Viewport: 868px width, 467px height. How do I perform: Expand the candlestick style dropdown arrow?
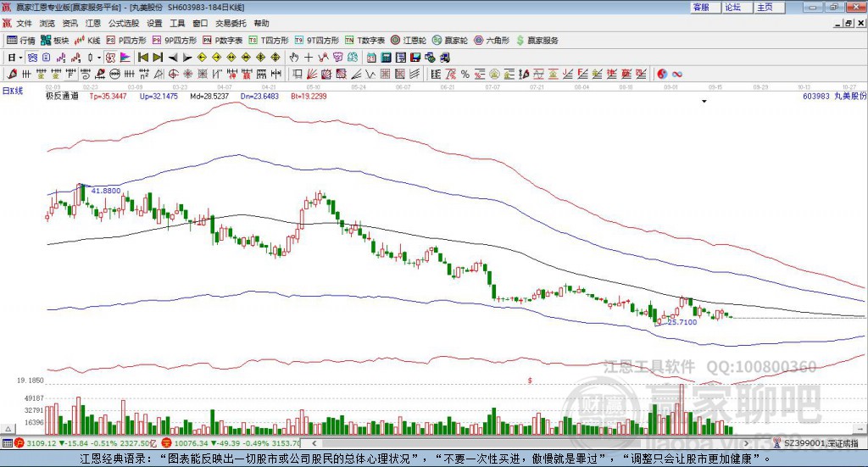tap(99, 58)
